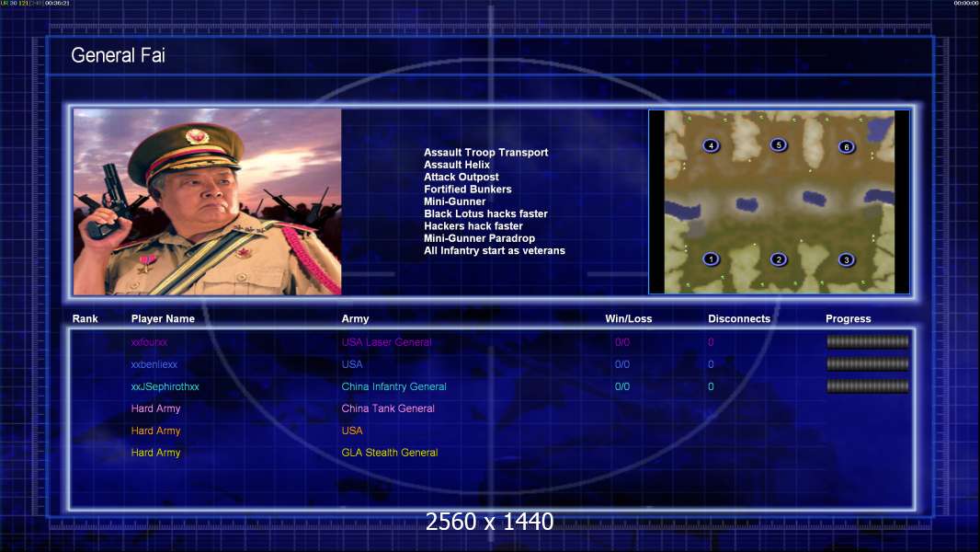Click the "China Infantry General" army entry
This screenshot has height=552, width=980.
(x=393, y=387)
